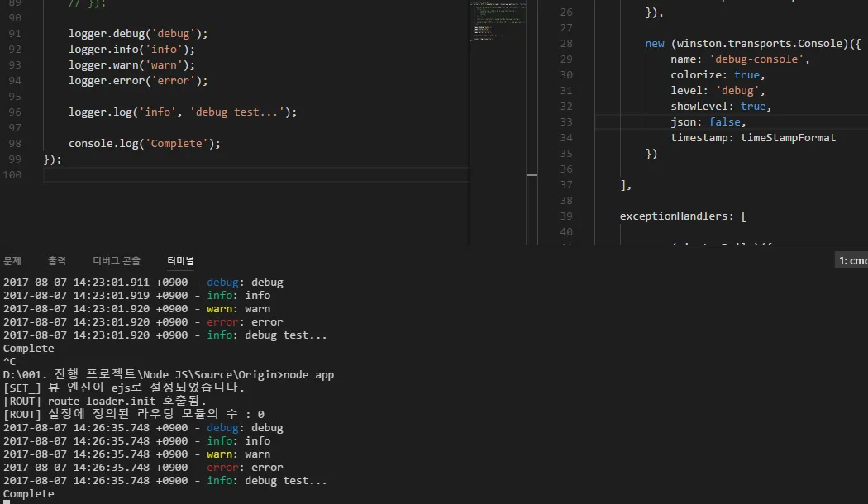Click the logger.info('info') code line
Image resolution: width=868 pixels, height=504 pixels.
tap(131, 50)
